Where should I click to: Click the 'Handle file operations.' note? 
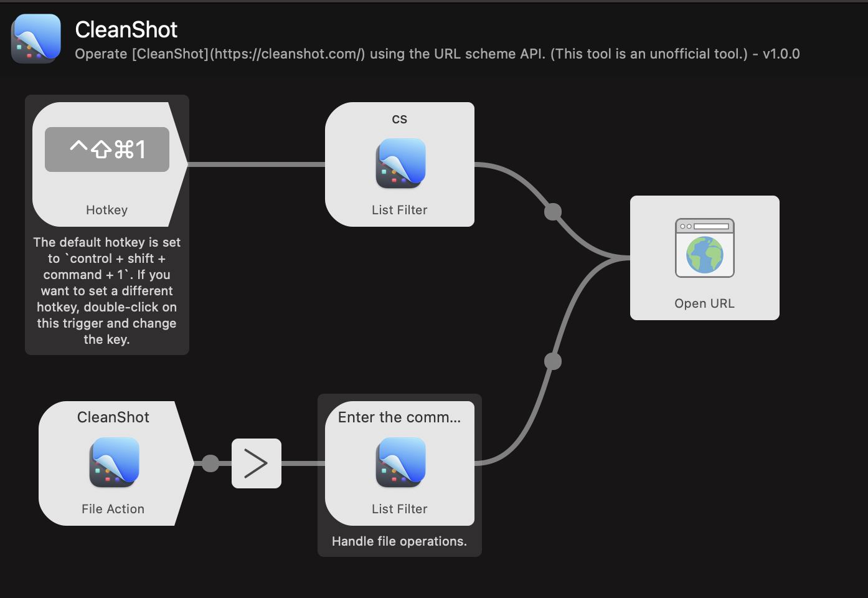click(x=400, y=541)
